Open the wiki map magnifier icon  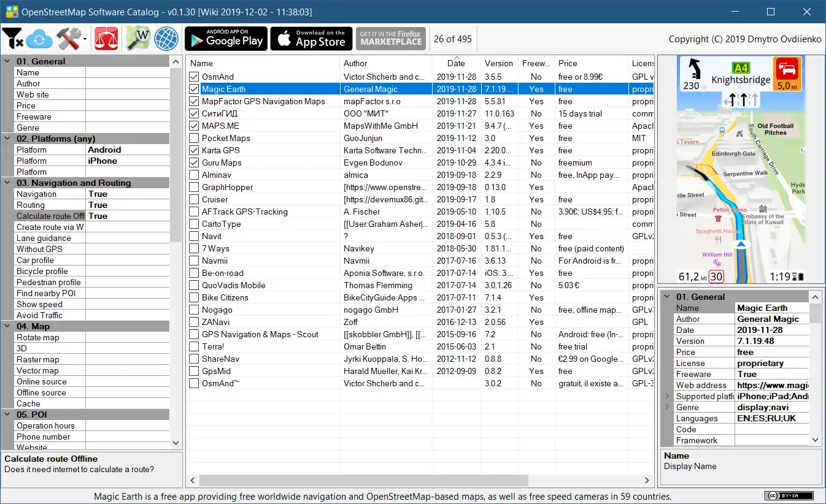point(138,39)
